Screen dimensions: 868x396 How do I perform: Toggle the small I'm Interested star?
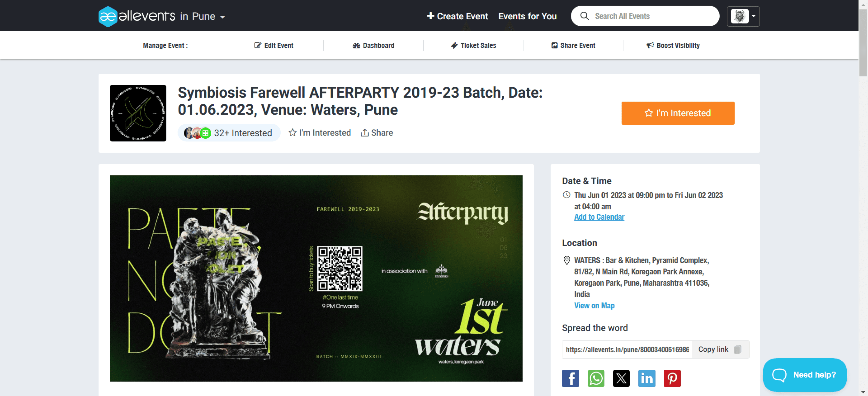[292, 133]
